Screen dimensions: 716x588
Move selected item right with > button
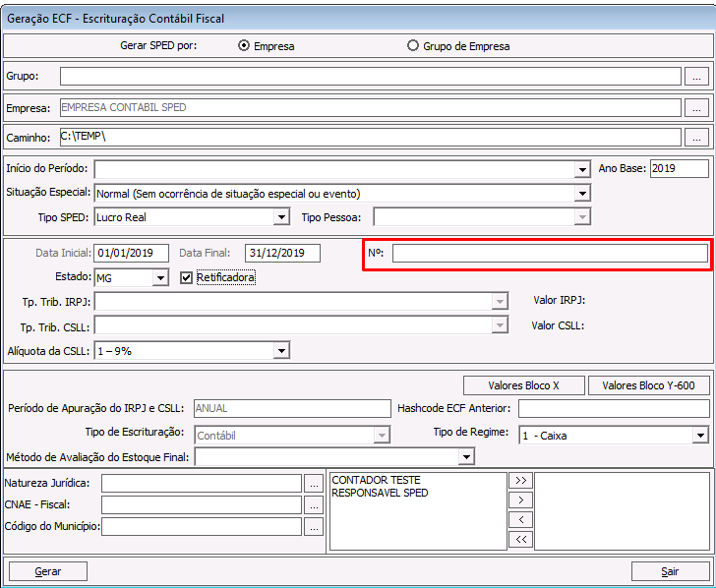[520, 500]
